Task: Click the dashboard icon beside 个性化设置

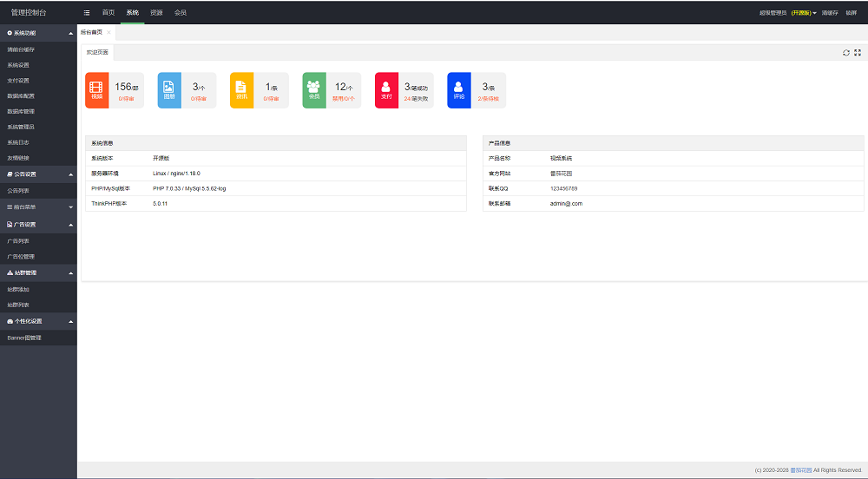Action: point(10,321)
